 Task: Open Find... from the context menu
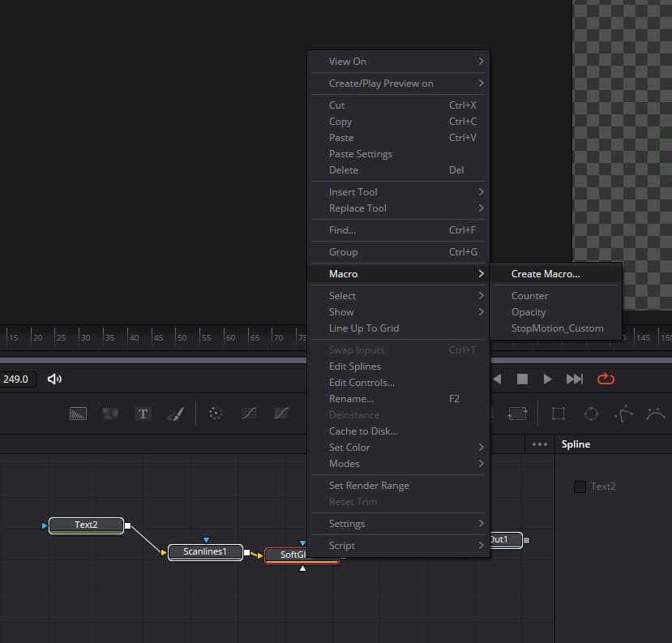[399, 229]
